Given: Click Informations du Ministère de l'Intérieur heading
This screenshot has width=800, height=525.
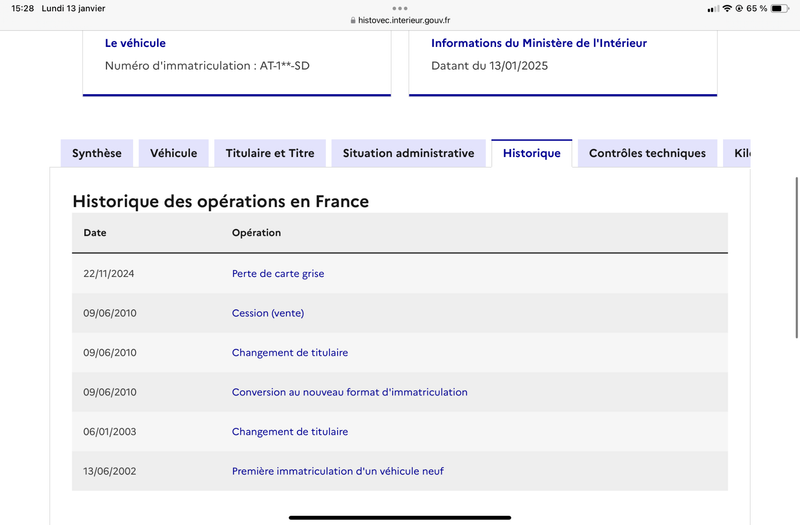Looking at the screenshot, I should (539, 43).
